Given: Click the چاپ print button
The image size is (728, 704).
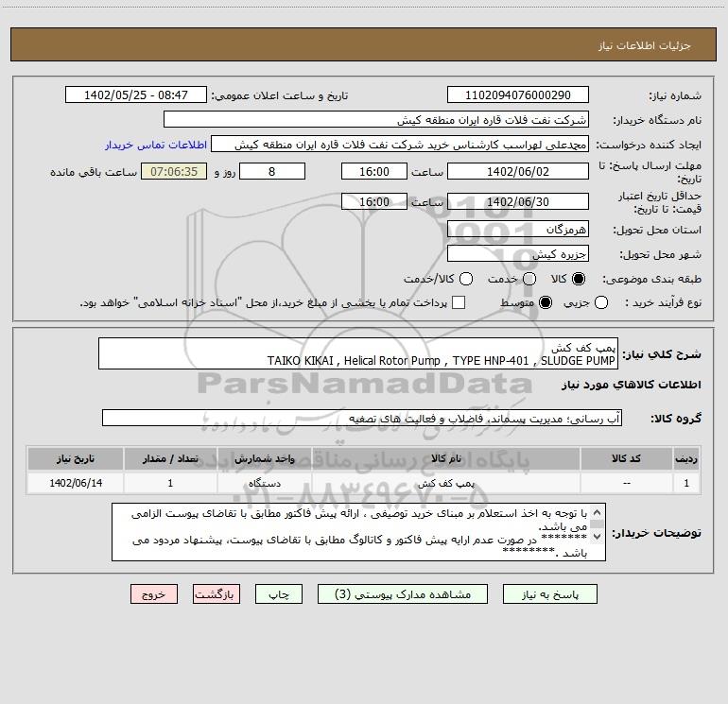Looking at the screenshot, I should (x=279, y=594).
